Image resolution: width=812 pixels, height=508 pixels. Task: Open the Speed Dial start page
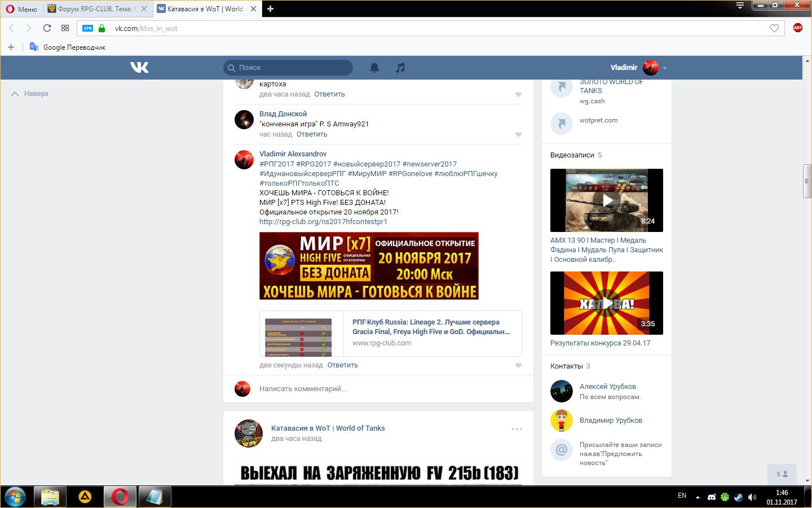tap(65, 28)
